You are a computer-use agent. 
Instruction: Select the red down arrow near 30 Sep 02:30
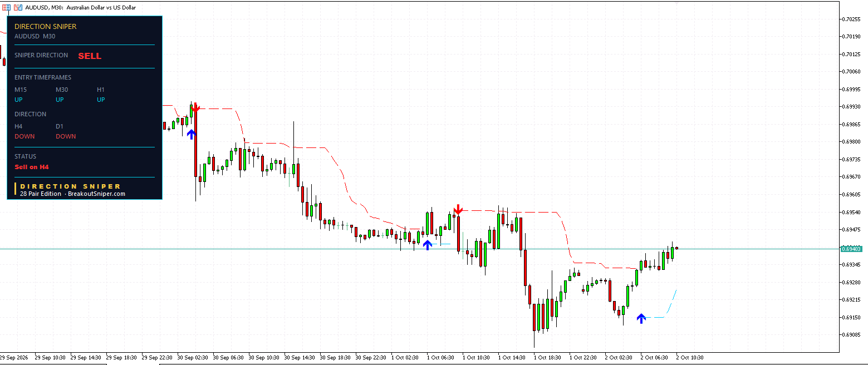pos(195,108)
